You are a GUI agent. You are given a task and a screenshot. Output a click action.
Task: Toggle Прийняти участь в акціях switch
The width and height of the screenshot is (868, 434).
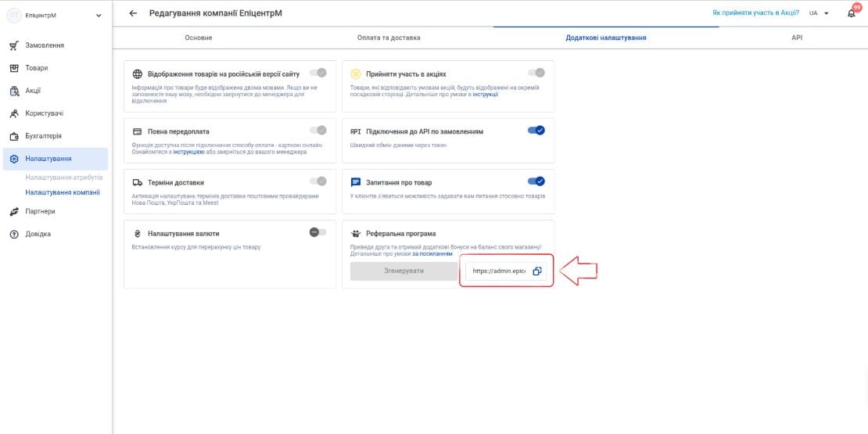(536, 73)
